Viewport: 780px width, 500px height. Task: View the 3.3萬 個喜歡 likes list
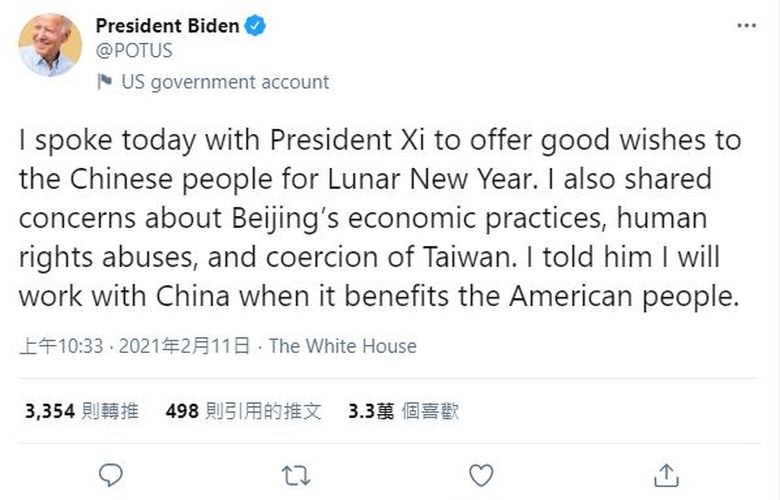click(x=403, y=411)
